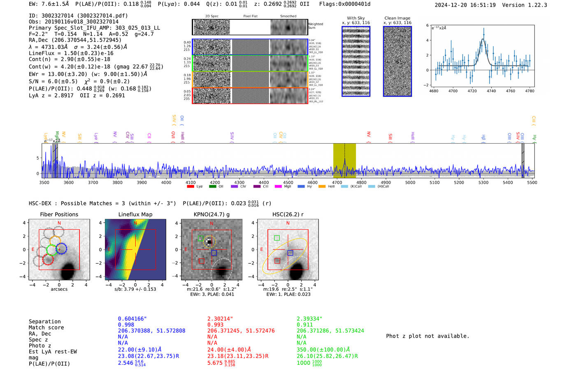Click the red square in the KPNO g image
Screen dimensions: 576x392
[201, 261]
